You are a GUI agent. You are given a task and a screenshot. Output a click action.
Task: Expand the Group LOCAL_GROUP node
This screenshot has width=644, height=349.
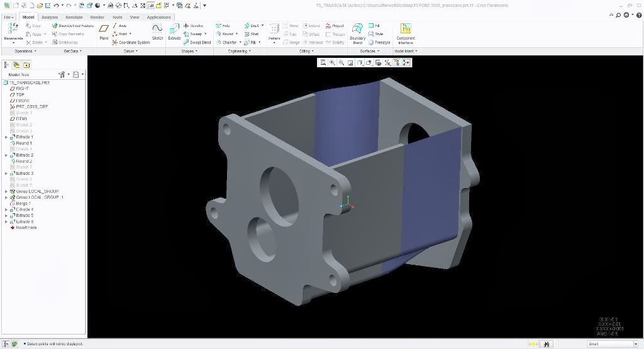tap(6, 191)
